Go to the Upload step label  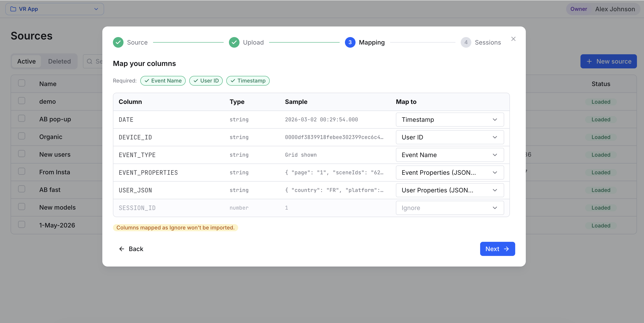(253, 42)
